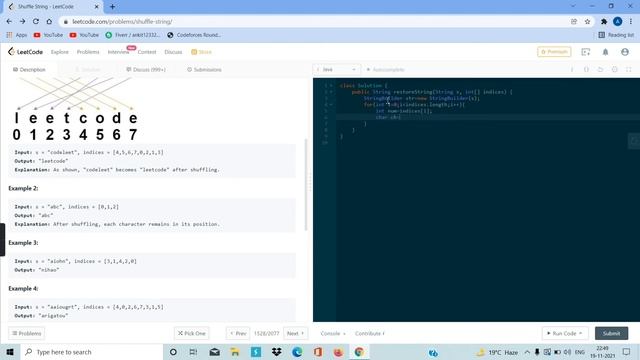Screen dimensions: 640x360
Task: Click weather widget 19°C Haze
Action: 497,352
